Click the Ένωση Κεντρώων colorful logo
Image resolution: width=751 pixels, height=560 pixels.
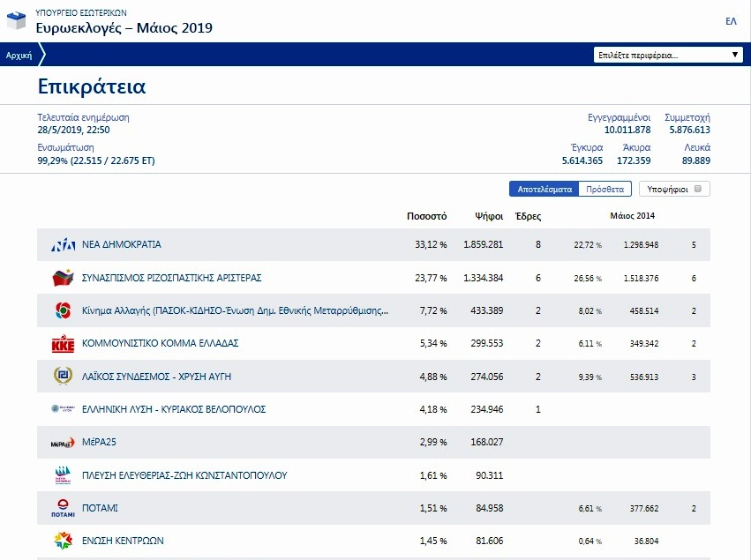(64, 541)
